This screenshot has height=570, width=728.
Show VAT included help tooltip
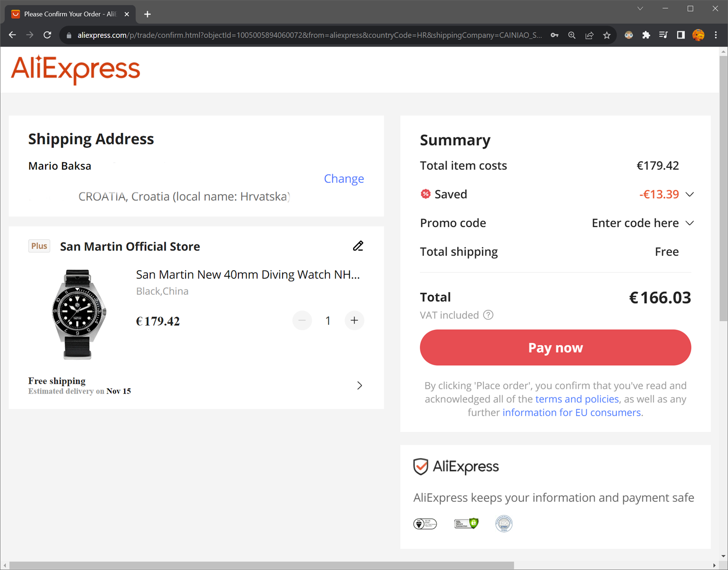[x=488, y=315]
